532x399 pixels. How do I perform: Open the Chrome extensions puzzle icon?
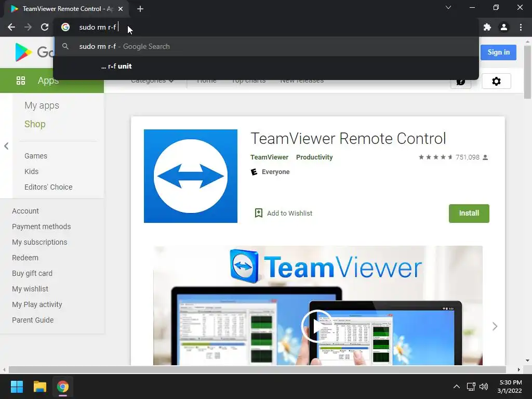487,27
